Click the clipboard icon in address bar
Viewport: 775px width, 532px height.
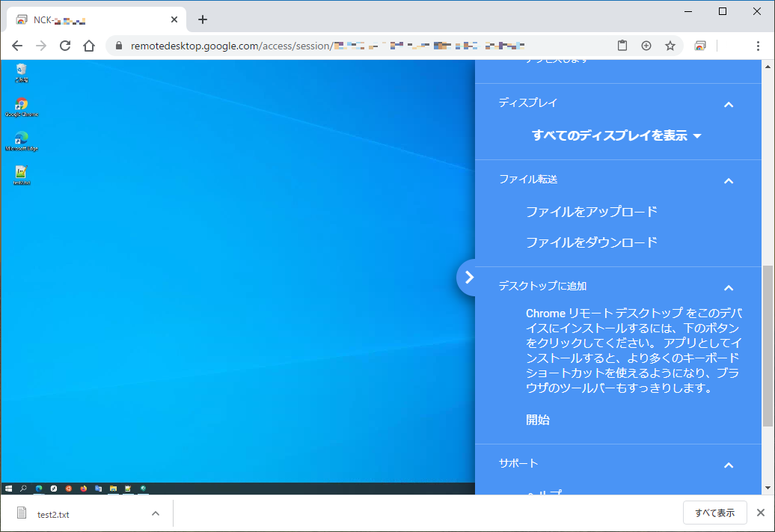tap(622, 46)
